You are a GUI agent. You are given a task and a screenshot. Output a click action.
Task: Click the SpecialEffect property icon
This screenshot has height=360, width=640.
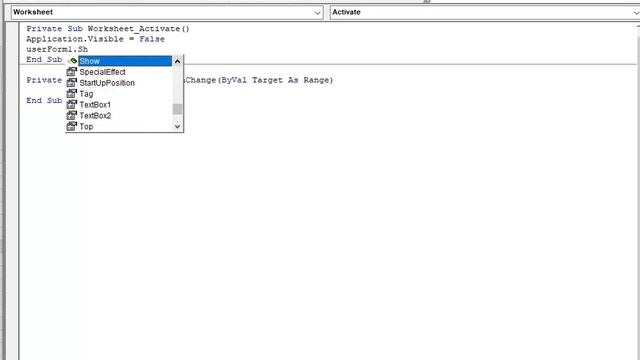(71, 72)
